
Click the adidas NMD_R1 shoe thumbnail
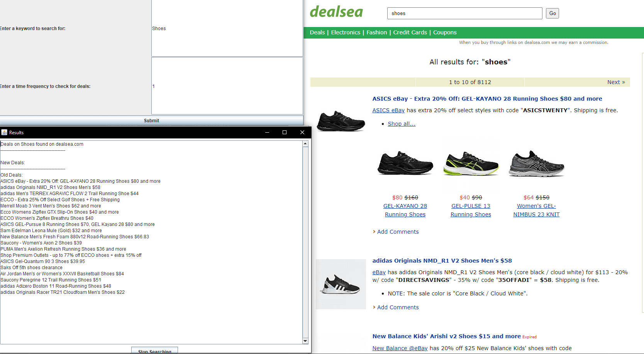[341, 284]
